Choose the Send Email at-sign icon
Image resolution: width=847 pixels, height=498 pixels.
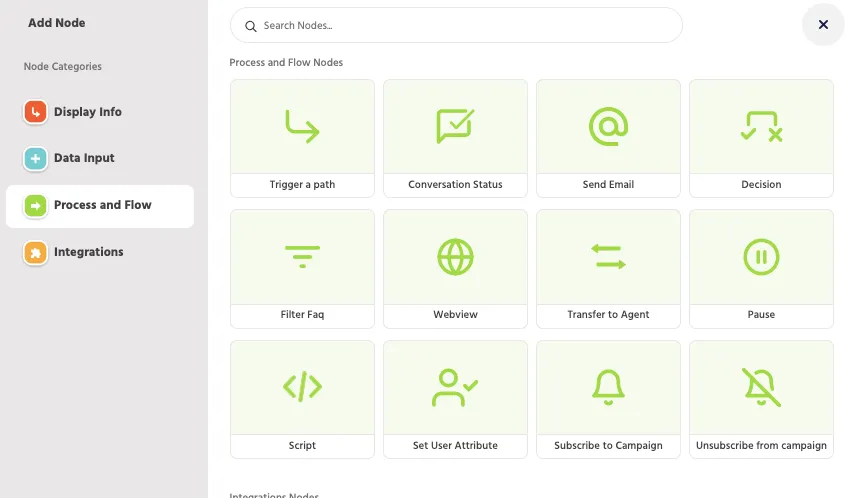608,126
